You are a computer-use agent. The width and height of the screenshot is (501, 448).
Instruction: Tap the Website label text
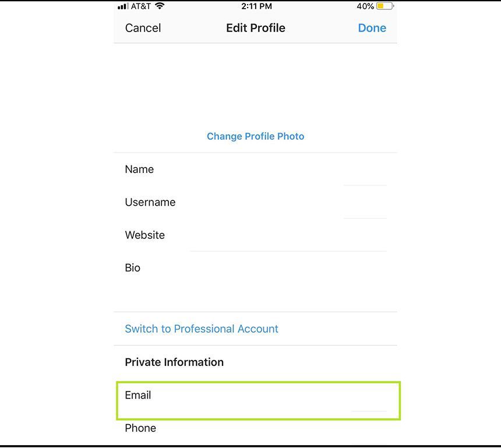click(144, 235)
